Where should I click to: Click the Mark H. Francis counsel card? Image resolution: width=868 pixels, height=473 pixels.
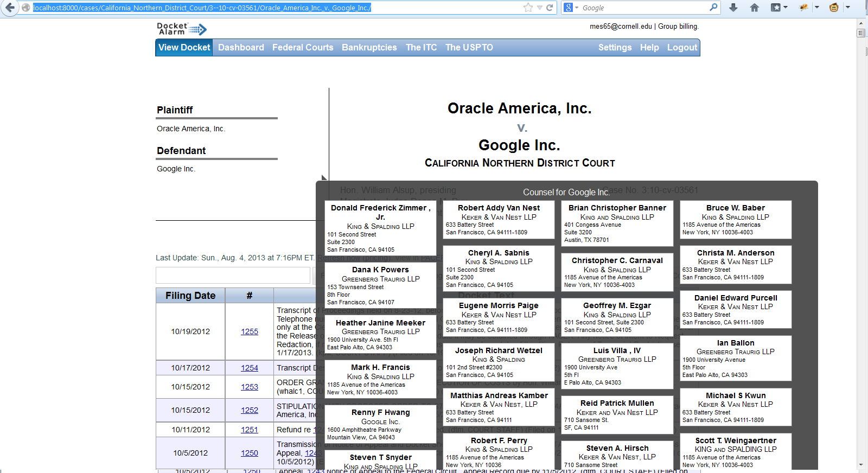(x=380, y=379)
